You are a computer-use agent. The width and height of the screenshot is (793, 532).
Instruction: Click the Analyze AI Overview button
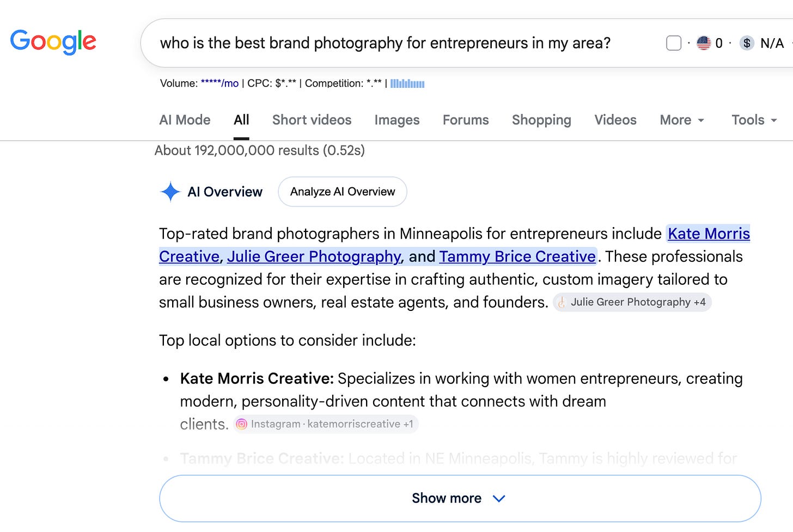pyautogui.click(x=343, y=192)
